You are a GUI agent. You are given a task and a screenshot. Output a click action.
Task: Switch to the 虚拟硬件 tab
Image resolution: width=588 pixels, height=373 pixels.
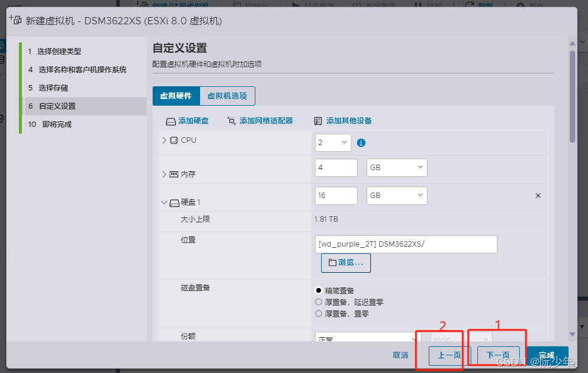click(176, 95)
